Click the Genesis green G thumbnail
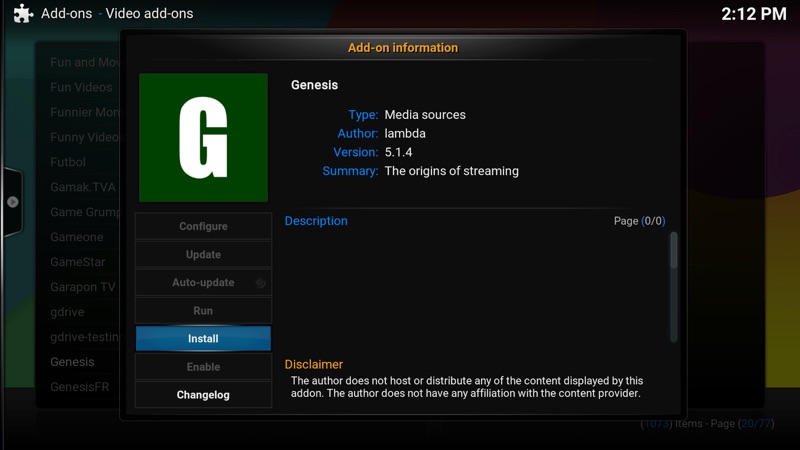Viewport: 800px width, 450px height. (x=203, y=137)
